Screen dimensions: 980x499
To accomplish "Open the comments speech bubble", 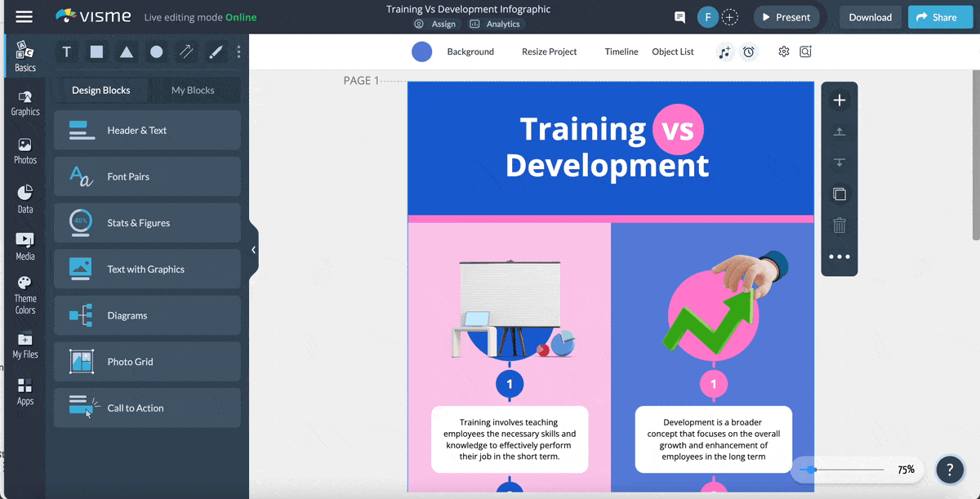I will [679, 17].
